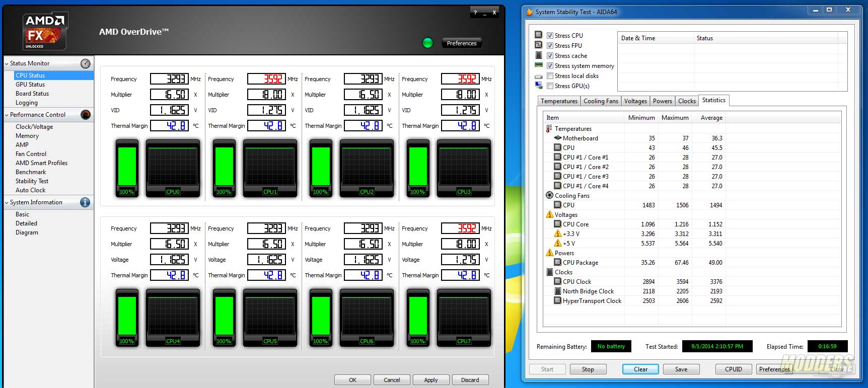Click the CPU0 100% usage bar
The height and width of the screenshot is (388, 868).
point(127,168)
